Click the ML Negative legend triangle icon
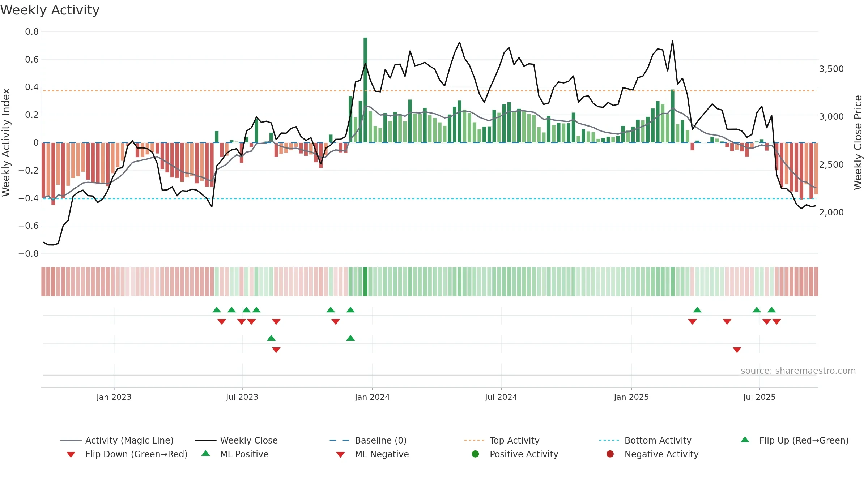Image resolution: width=868 pixels, height=488 pixels. click(340, 455)
